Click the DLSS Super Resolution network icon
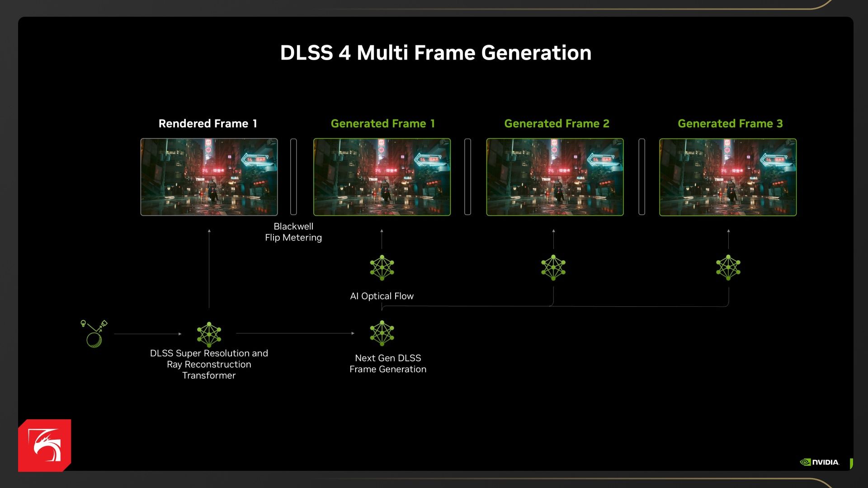Viewport: 868px width, 488px height. (x=209, y=334)
